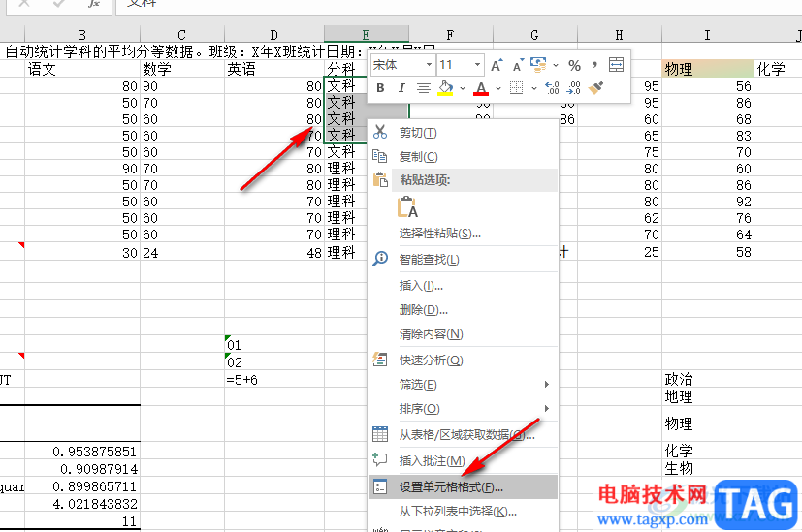Click the merge and center icon

point(617,65)
